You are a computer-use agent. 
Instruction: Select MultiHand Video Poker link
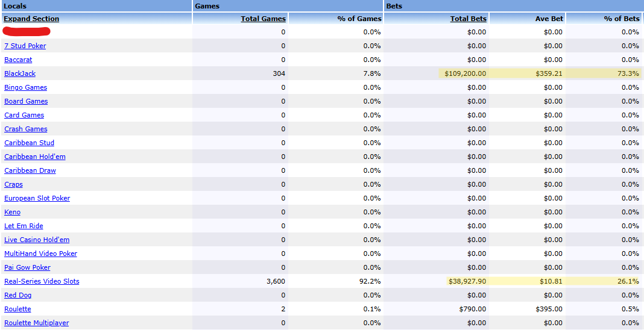[40, 254]
